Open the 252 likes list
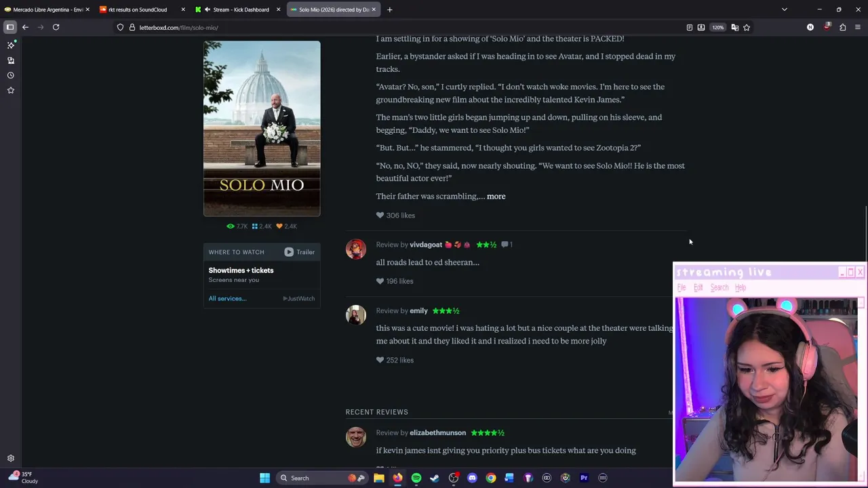The image size is (868, 488). pos(399,361)
